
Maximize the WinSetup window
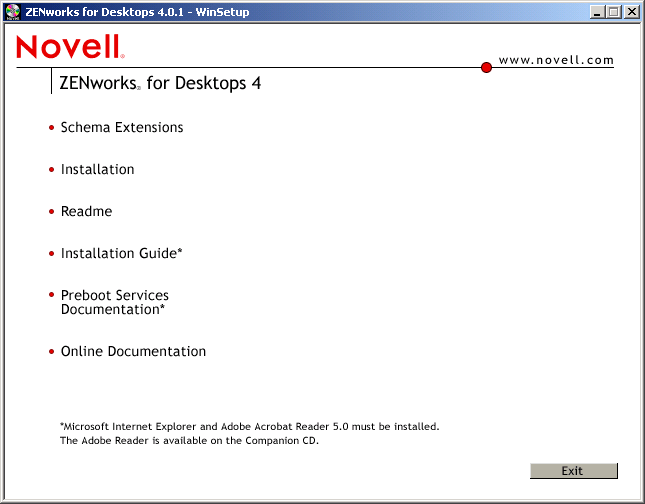(x=613, y=12)
